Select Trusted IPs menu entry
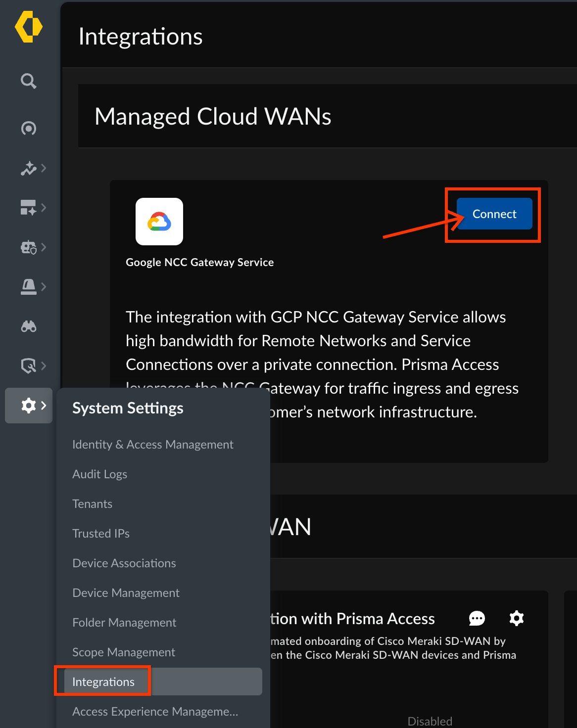This screenshot has height=728, width=577. [101, 534]
